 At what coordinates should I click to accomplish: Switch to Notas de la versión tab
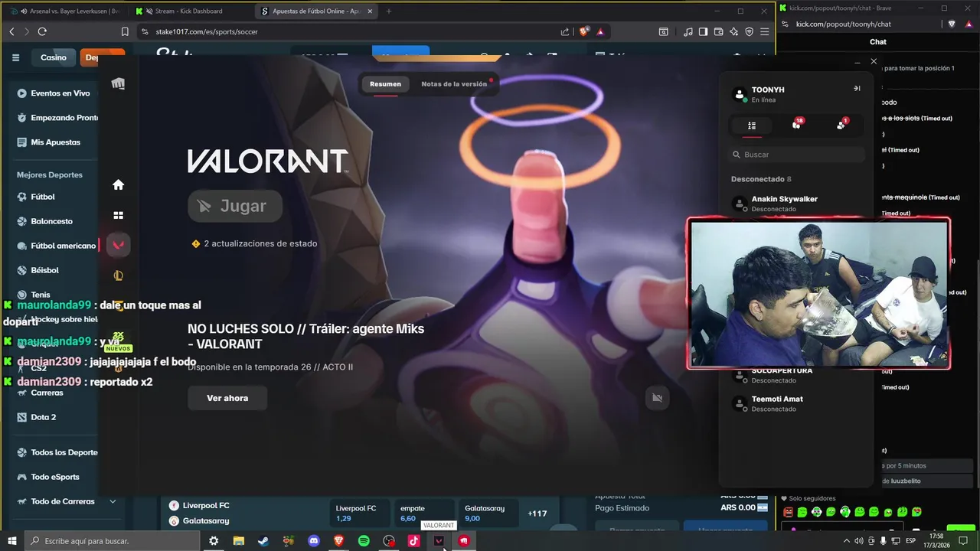point(454,84)
